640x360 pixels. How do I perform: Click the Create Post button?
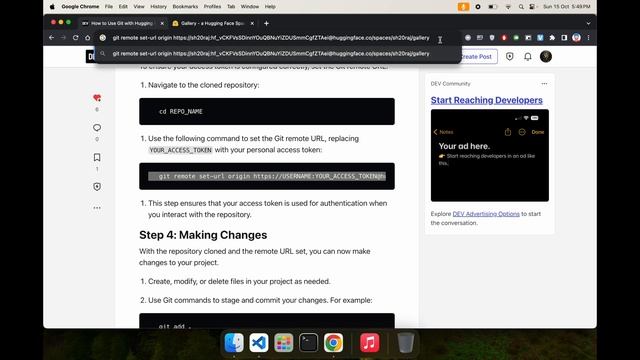476,56
